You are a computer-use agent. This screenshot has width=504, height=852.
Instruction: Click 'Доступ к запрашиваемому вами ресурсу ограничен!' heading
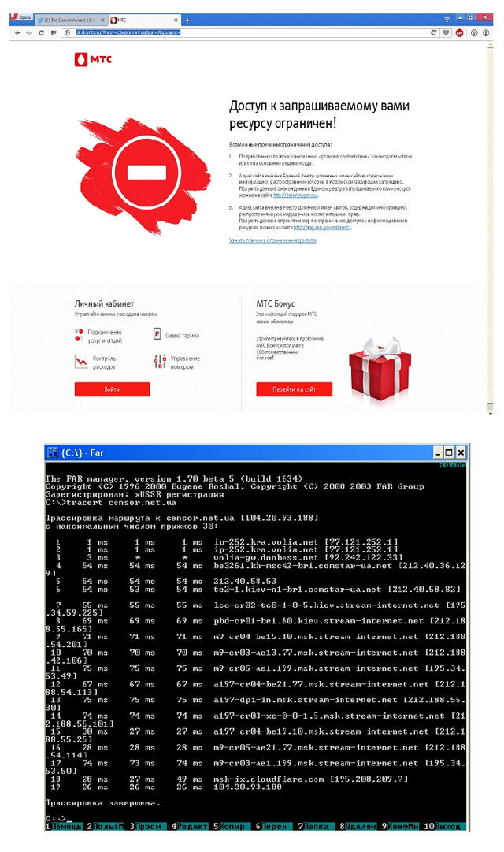[x=320, y=114]
